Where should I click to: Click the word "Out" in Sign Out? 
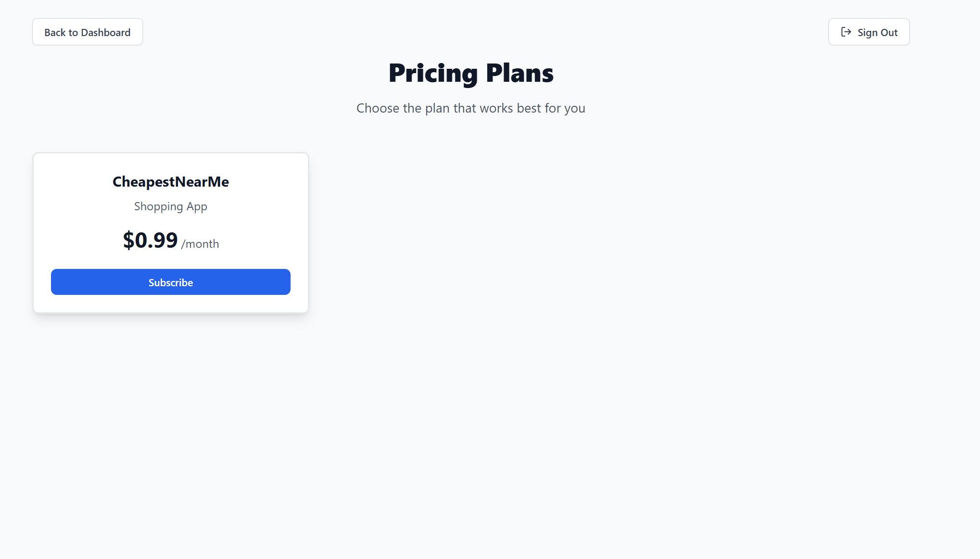[889, 33]
